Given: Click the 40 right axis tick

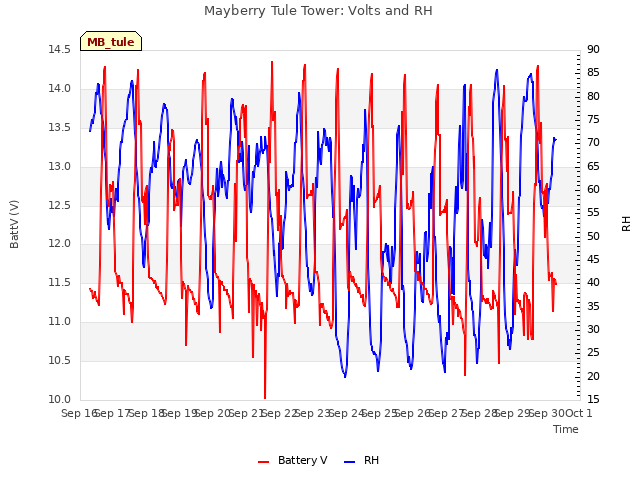Looking at the screenshot, I should pos(593,282).
